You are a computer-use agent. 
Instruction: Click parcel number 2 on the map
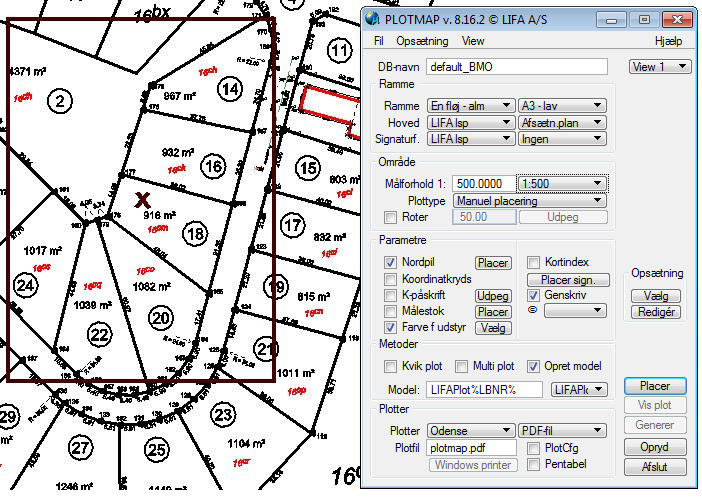coord(60,101)
